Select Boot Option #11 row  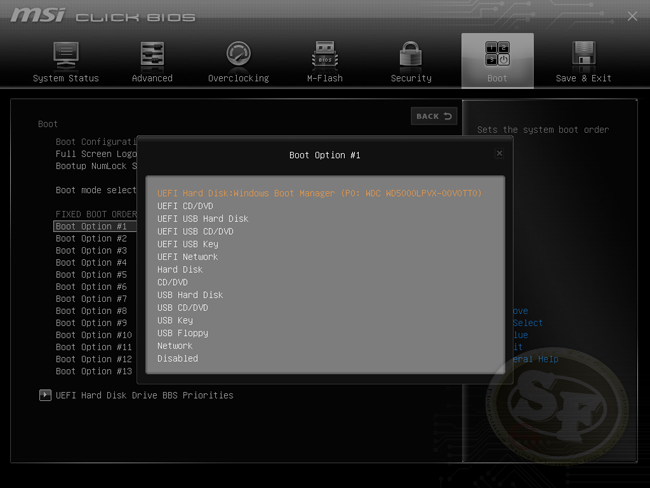[x=94, y=347]
